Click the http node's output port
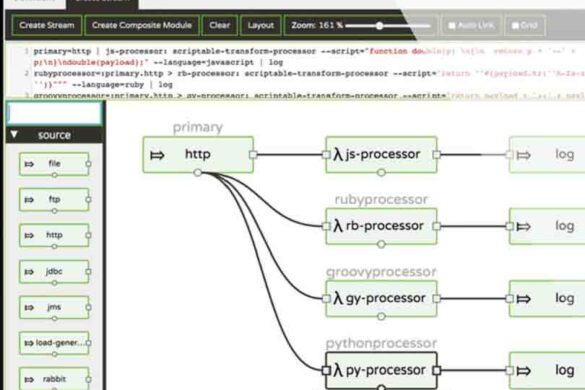The height and width of the screenshot is (390, 585). [253, 155]
